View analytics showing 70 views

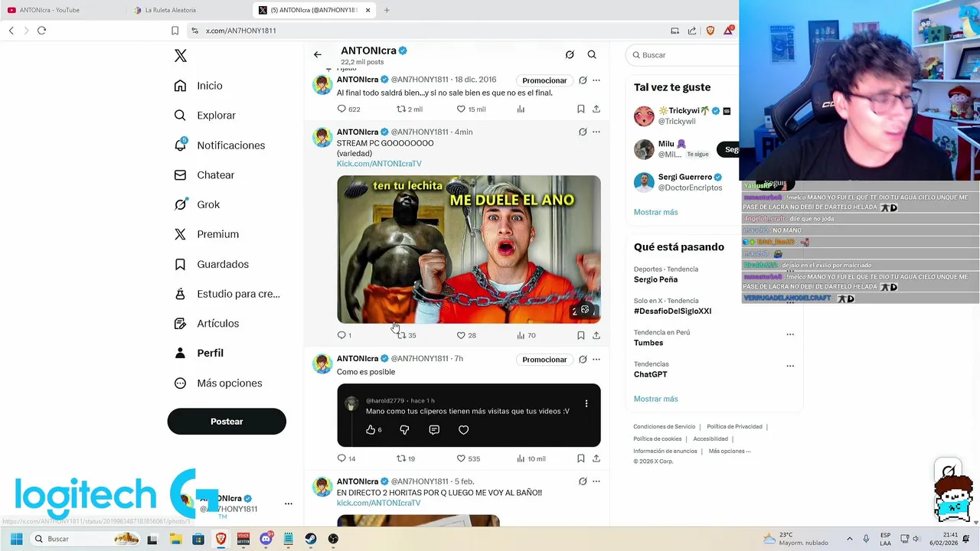[526, 335]
